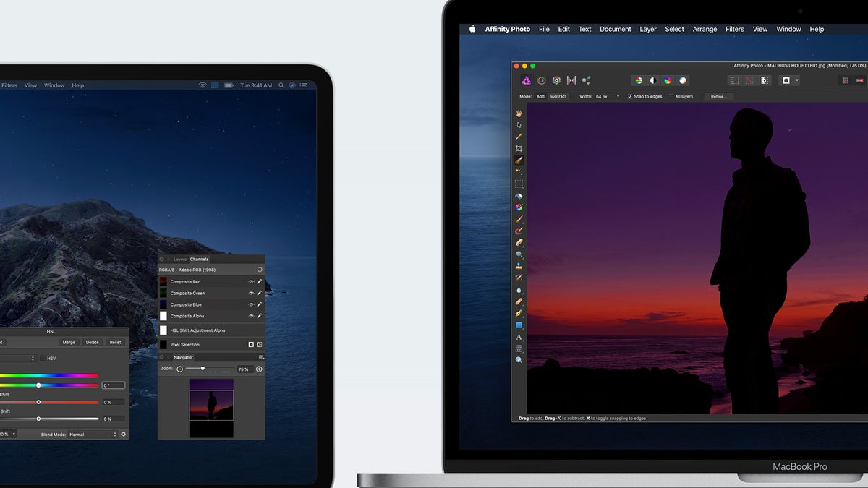Switch to the Develop Persona icon
Viewport: 868px width, 488px height.
pos(556,80)
